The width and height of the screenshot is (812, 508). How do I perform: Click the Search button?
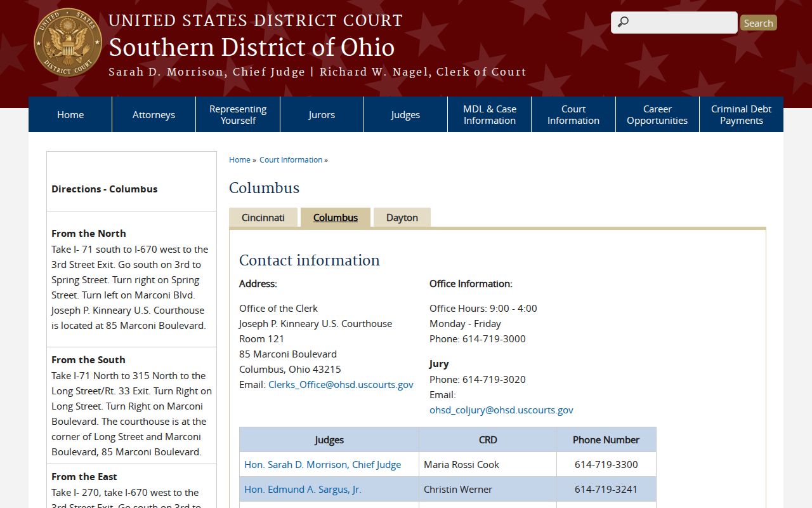click(758, 23)
